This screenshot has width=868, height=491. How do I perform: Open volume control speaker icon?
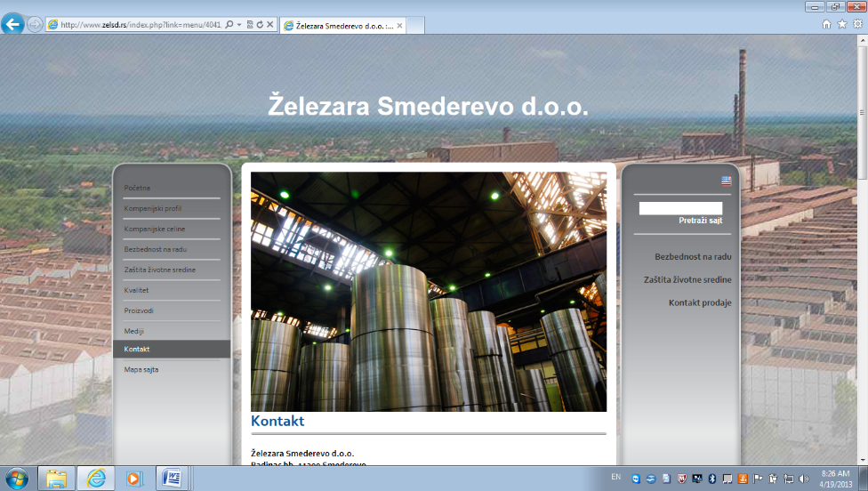click(x=803, y=479)
